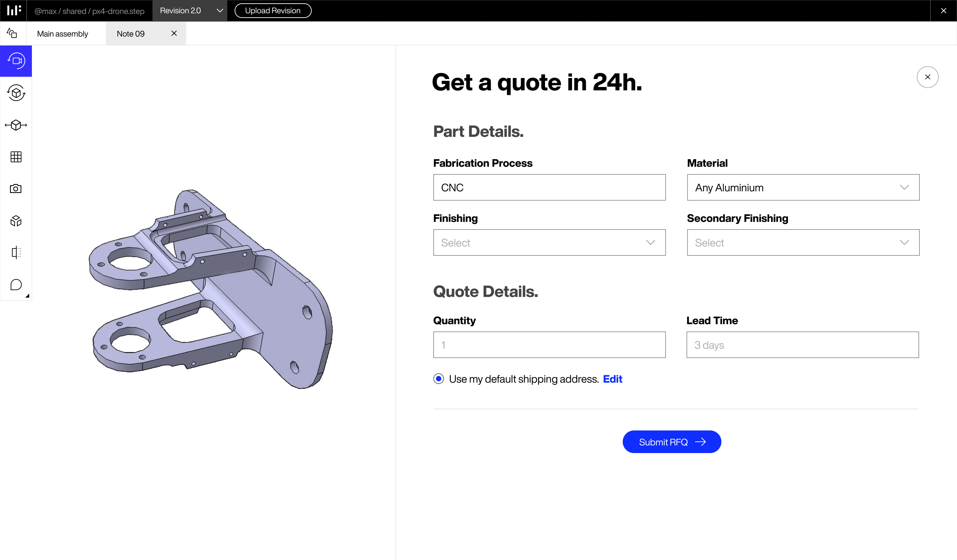Select the section cut tool
The height and width of the screenshot is (560, 957).
pos(16,252)
